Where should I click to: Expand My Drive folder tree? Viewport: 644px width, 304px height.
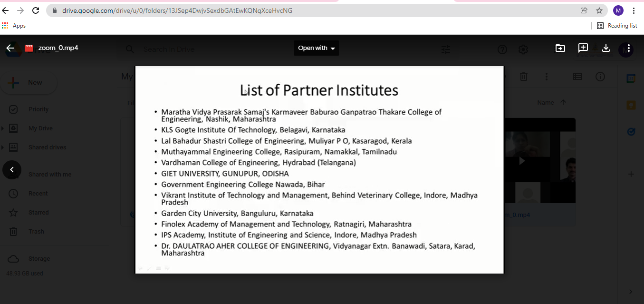2,128
